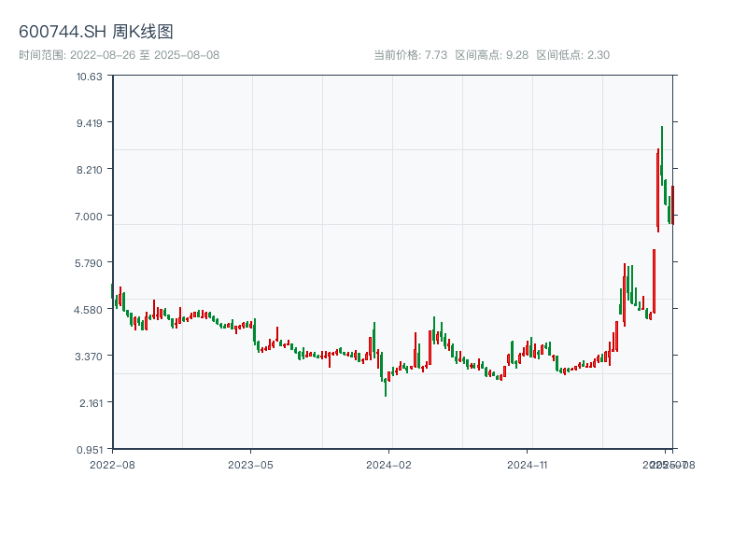Click the y-axis value 5.790
Viewport: 747px width, 560px height.
point(89,263)
